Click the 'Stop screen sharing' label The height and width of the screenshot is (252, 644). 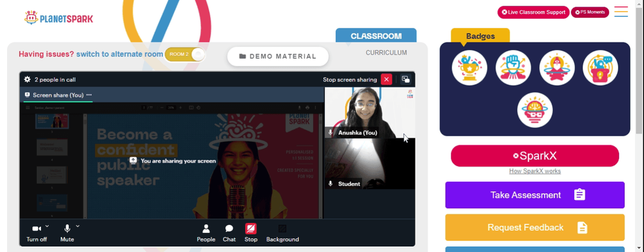pyautogui.click(x=350, y=80)
